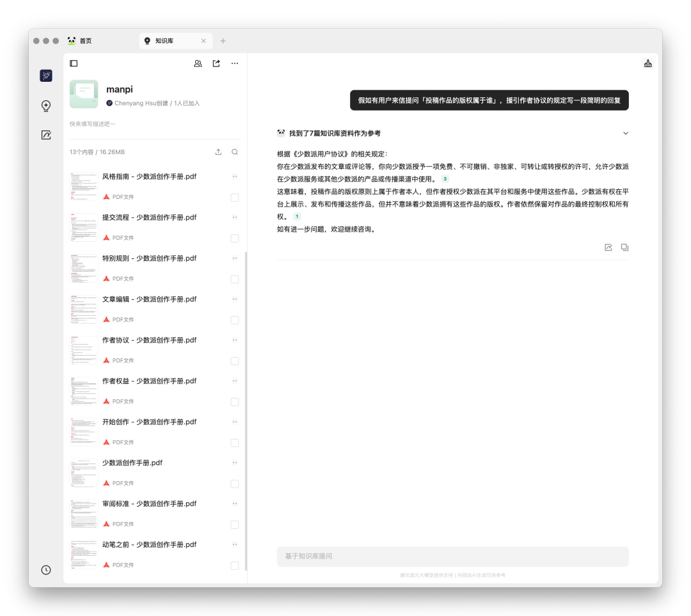691x616 pixels.
Task: Open 特别规则 - 少数派创作手册.pdf file name
Action: (149, 258)
